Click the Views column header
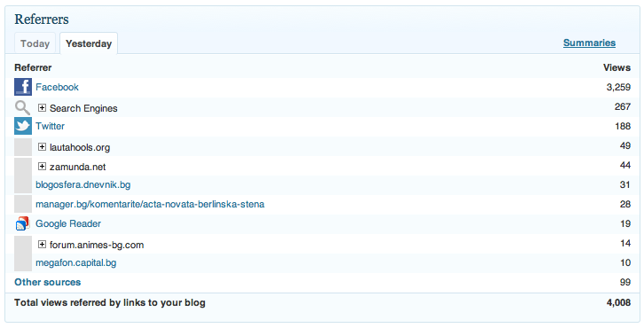The image size is (644, 328). (617, 67)
